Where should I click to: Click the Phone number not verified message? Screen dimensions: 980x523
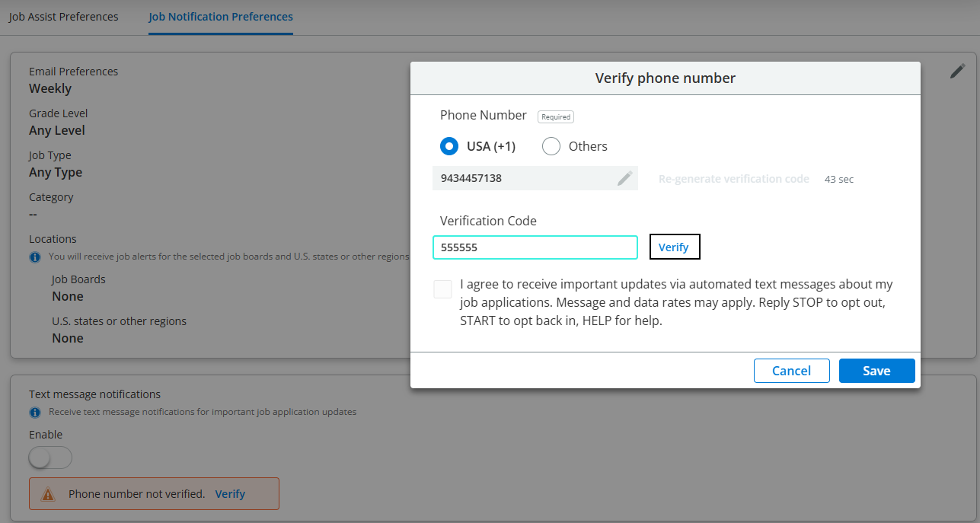[137, 494]
